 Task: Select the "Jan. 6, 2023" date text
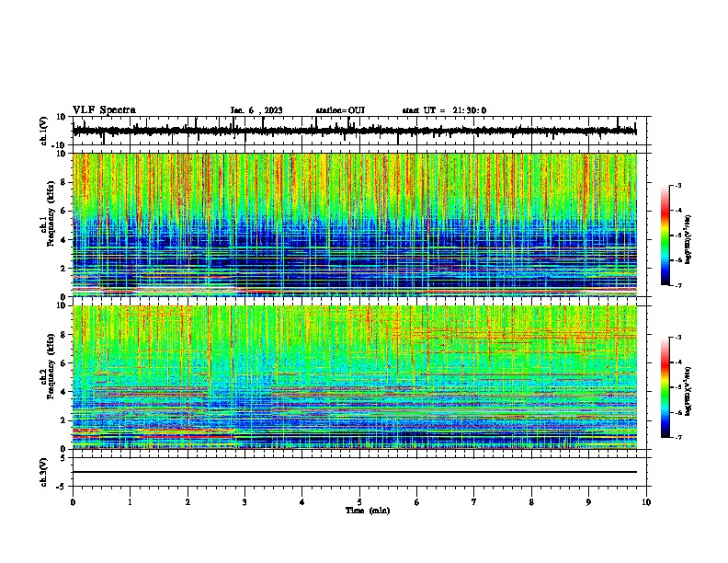tap(256, 110)
